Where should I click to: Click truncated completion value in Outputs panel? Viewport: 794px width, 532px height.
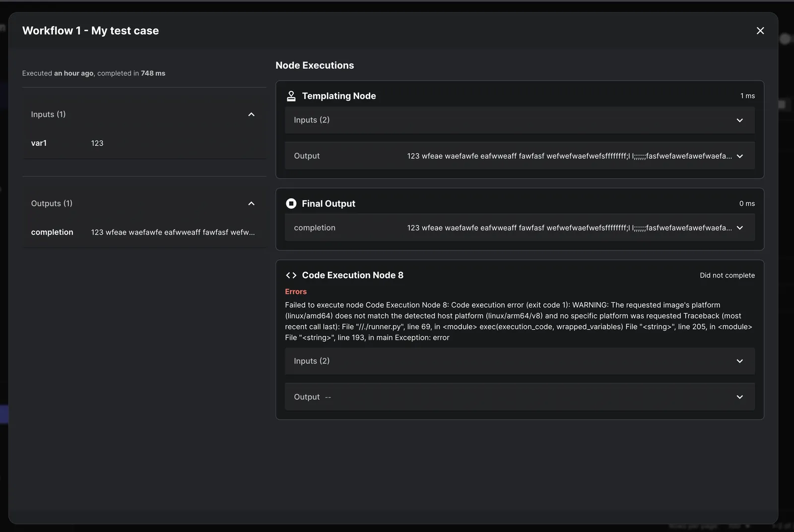tap(173, 232)
